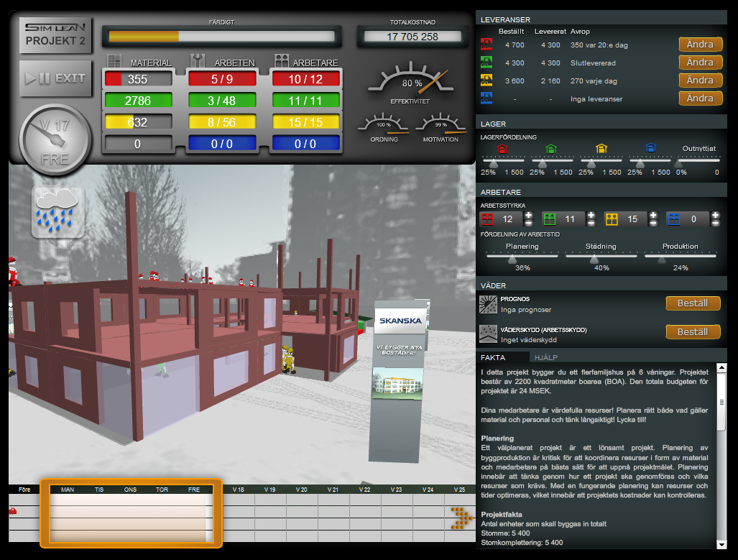The image size is (738, 560).
Task: Increase yellow workforce with plus button
Action: tap(652, 215)
